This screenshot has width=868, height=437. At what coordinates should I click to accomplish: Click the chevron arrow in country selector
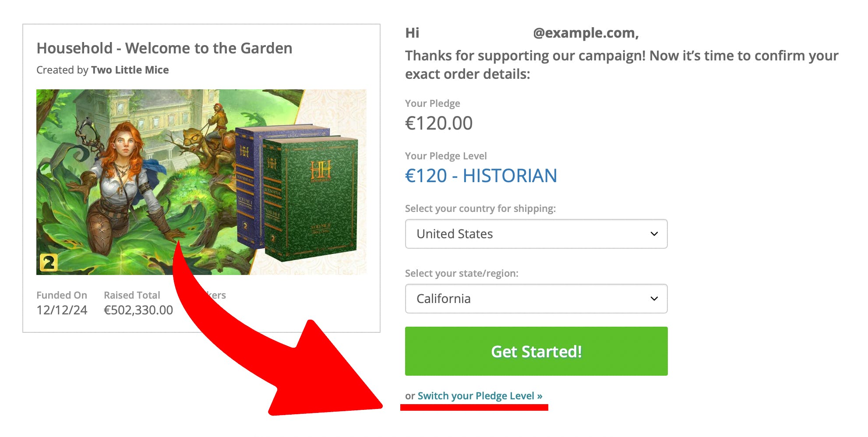654,234
